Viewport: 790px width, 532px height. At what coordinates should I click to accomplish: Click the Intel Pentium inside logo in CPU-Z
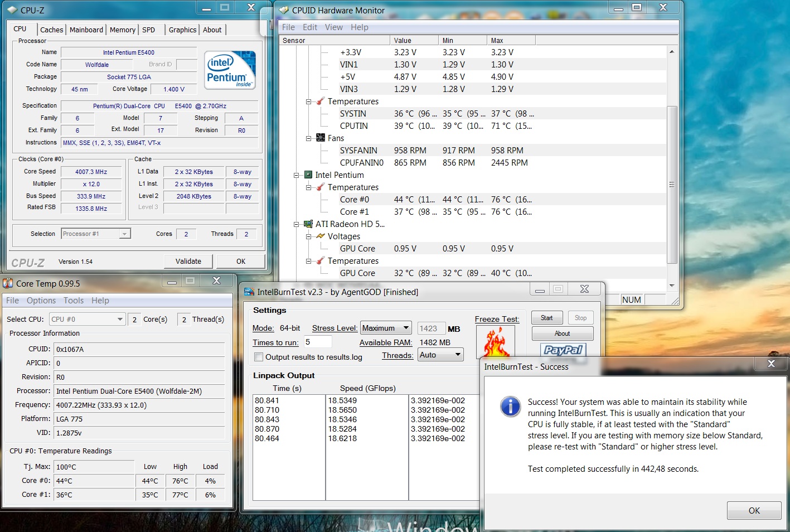[x=230, y=70]
